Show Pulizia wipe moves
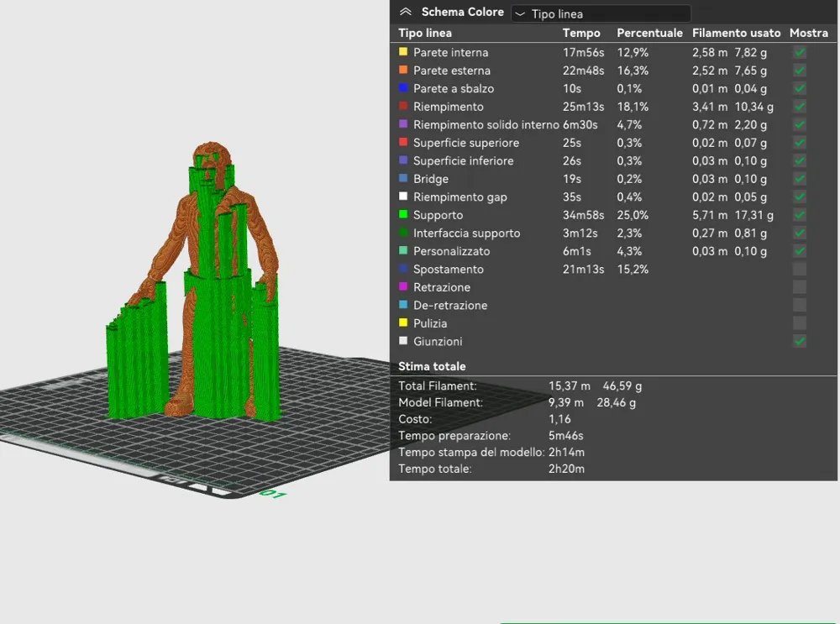The height and width of the screenshot is (624, 840). click(800, 323)
